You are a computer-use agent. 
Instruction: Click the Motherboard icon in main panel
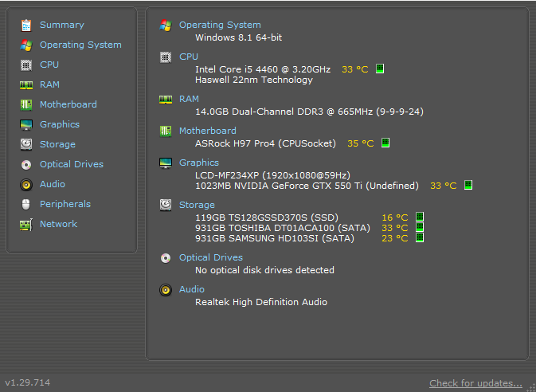(x=166, y=131)
